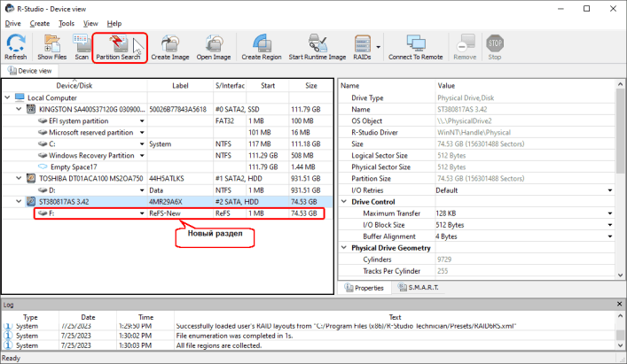Open the Help menu
Image resolution: width=627 pixels, height=364 pixels.
(x=114, y=24)
